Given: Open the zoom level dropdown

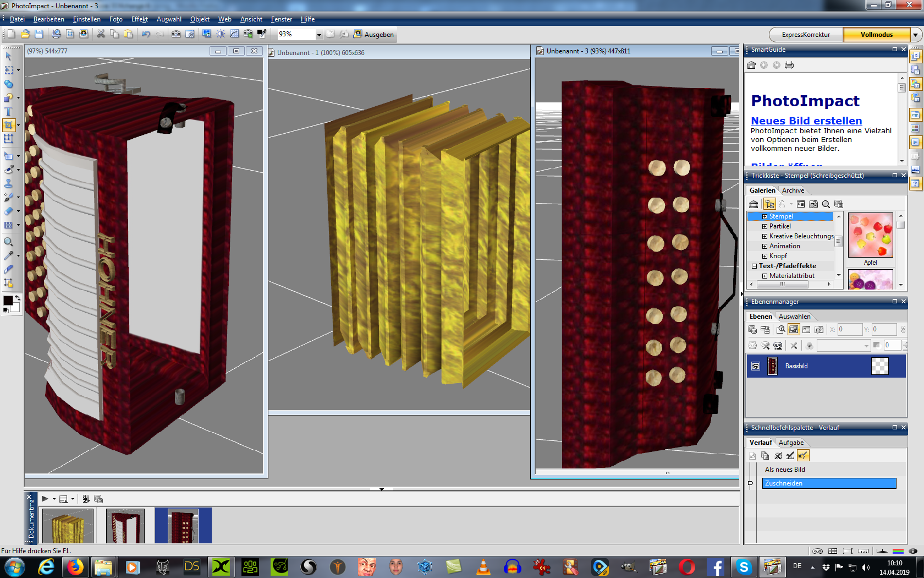Looking at the screenshot, I should tap(318, 35).
